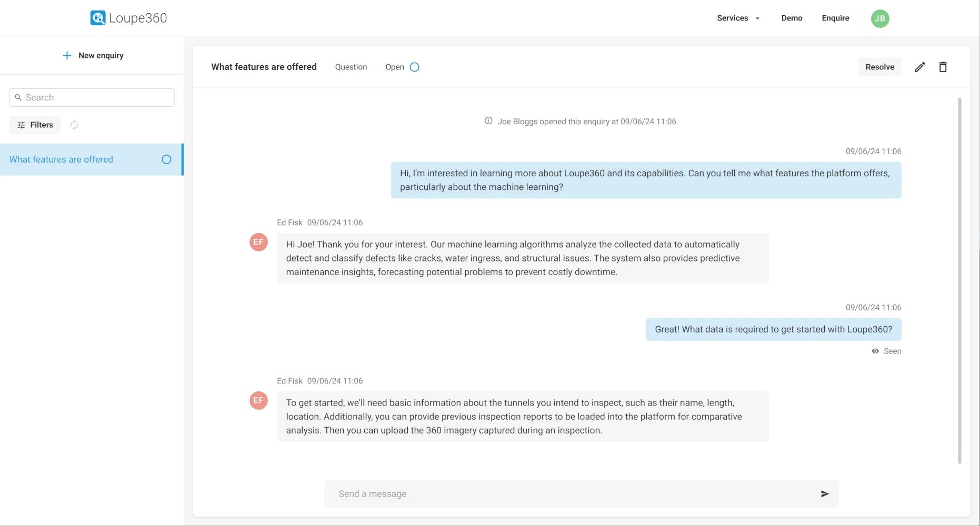Click the eye icon next to Seen
This screenshot has width=980, height=526.
tap(875, 351)
